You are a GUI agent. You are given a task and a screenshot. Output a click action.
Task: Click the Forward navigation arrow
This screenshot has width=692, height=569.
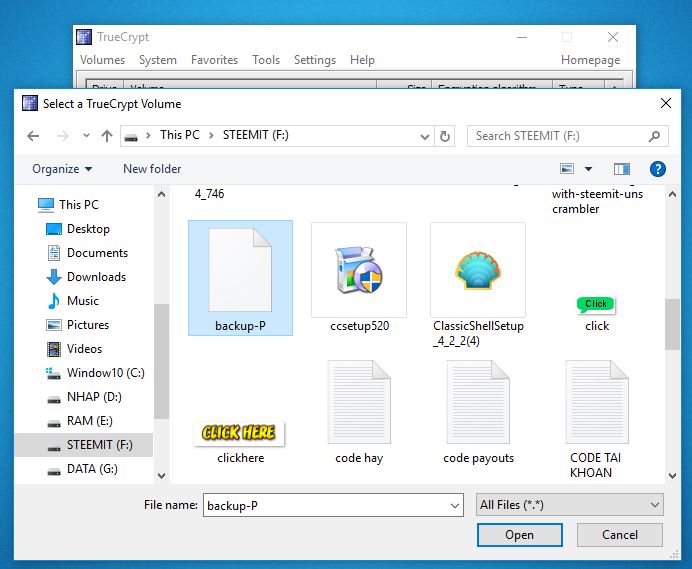point(63,136)
